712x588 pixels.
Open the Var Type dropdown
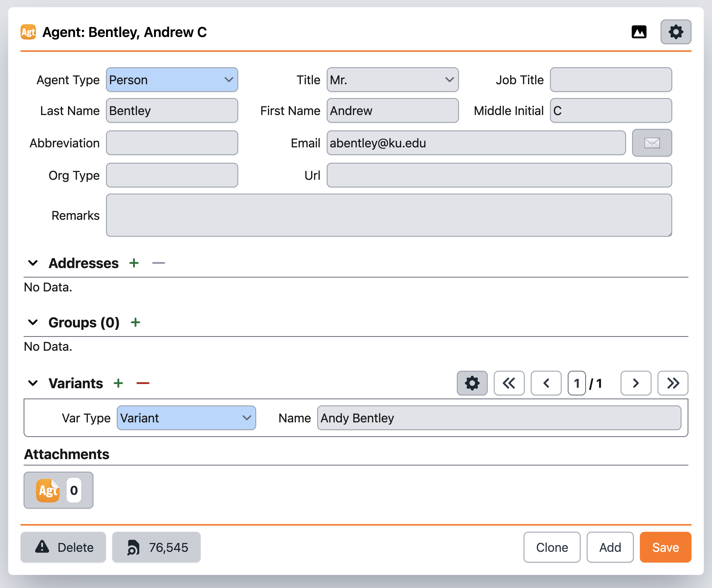186,418
